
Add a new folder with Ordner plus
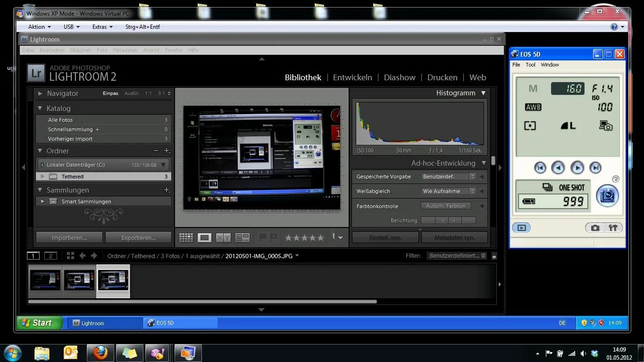click(x=167, y=151)
